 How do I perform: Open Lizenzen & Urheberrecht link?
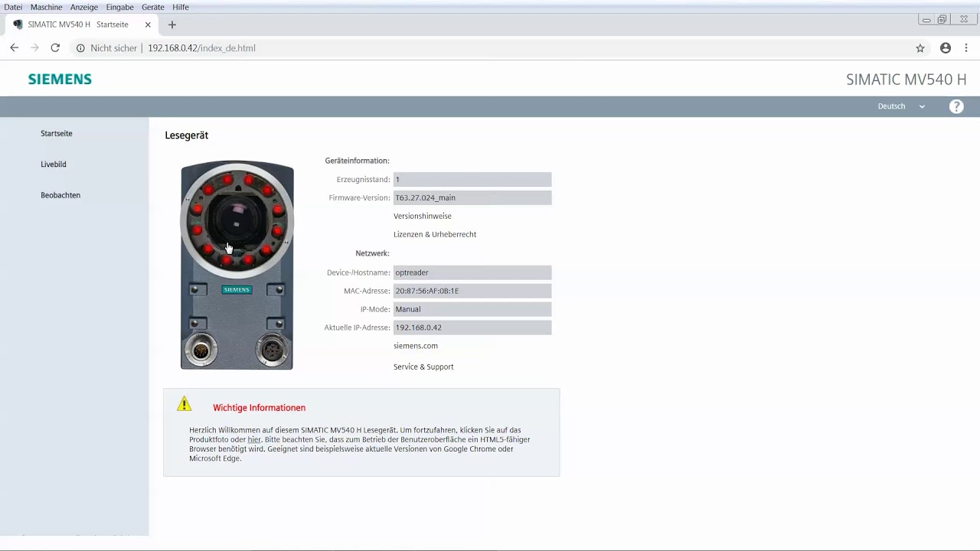[x=435, y=234]
